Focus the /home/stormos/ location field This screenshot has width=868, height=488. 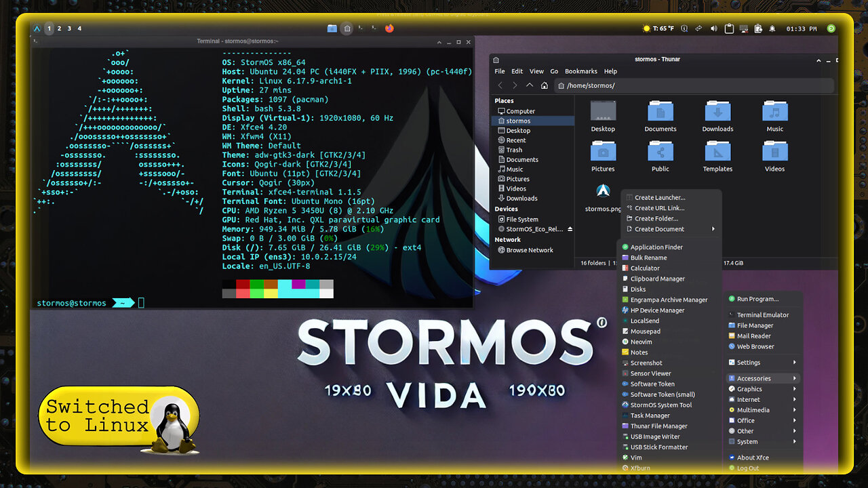pyautogui.click(x=694, y=85)
